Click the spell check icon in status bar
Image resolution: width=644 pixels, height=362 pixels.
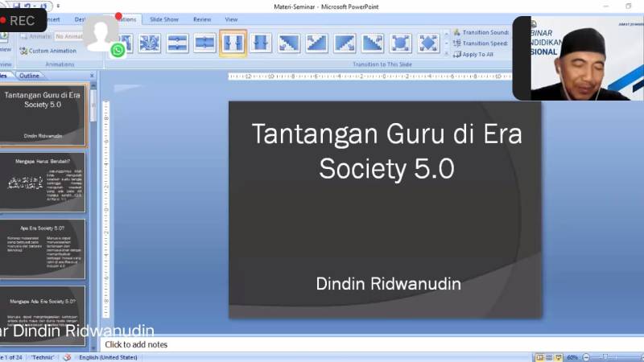tap(68, 357)
